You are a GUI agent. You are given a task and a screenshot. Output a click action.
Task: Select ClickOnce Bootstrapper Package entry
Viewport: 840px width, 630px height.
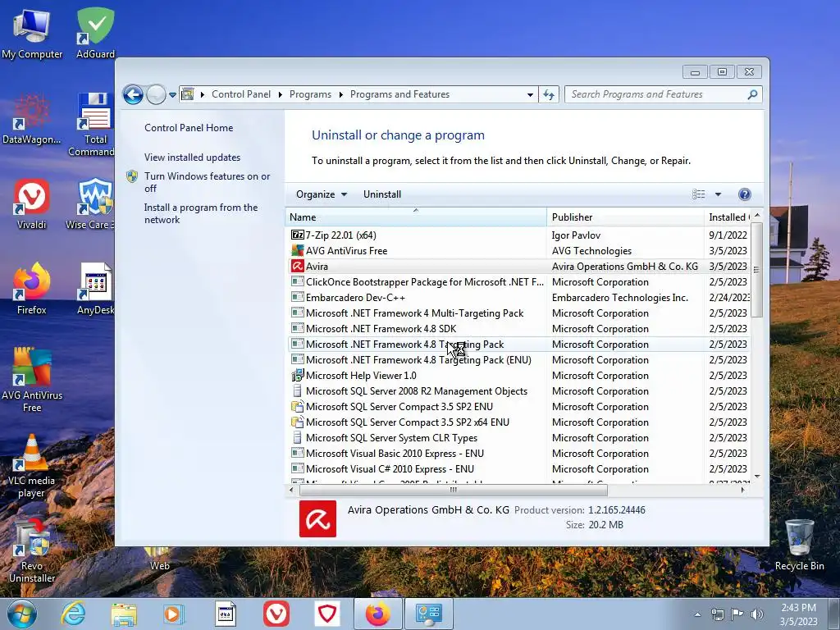[x=518, y=282]
